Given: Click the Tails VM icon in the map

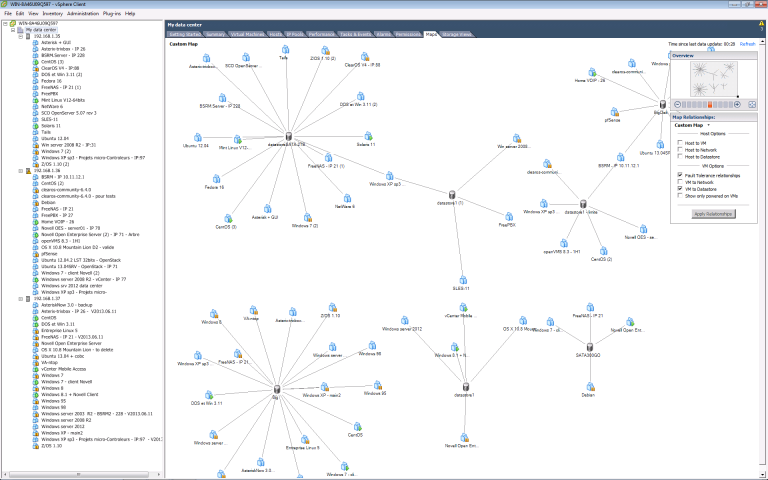Looking at the screenshot, I should 286,49.
